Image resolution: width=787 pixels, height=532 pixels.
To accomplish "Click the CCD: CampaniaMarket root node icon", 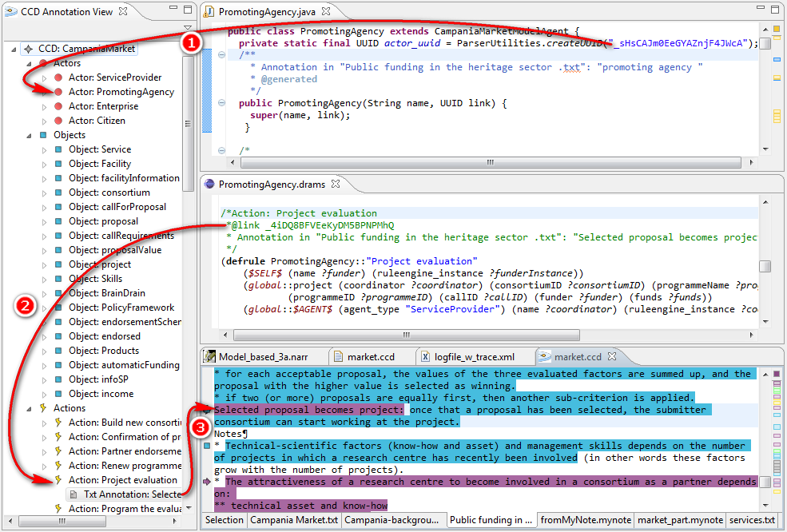I will [x=29, y=49].
